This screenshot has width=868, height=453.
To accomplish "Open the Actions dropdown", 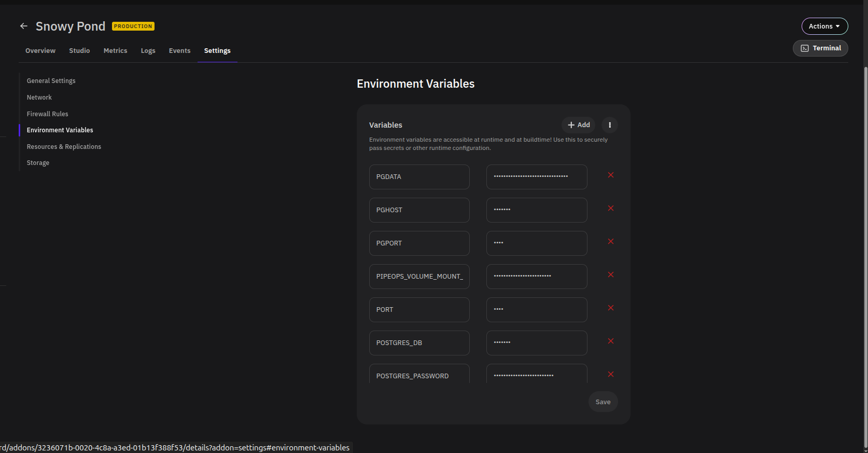I will coord(824,26).
